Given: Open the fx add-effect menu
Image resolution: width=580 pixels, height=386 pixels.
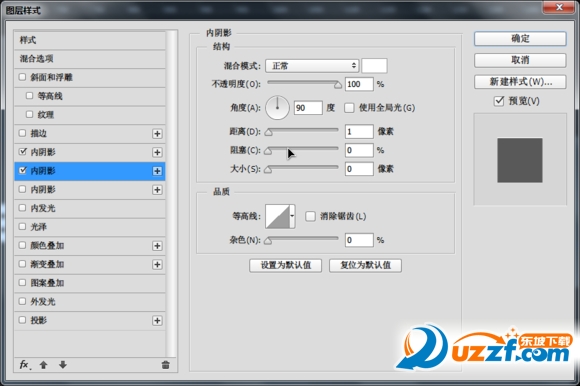Looking at the screenshot, I should point(24,365).
